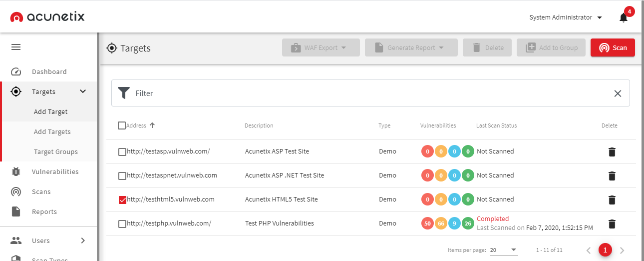Check the testaspnet.vulnweb.com checkbox
The height and width of the screenshot is (261, 644).
point(122,176)
